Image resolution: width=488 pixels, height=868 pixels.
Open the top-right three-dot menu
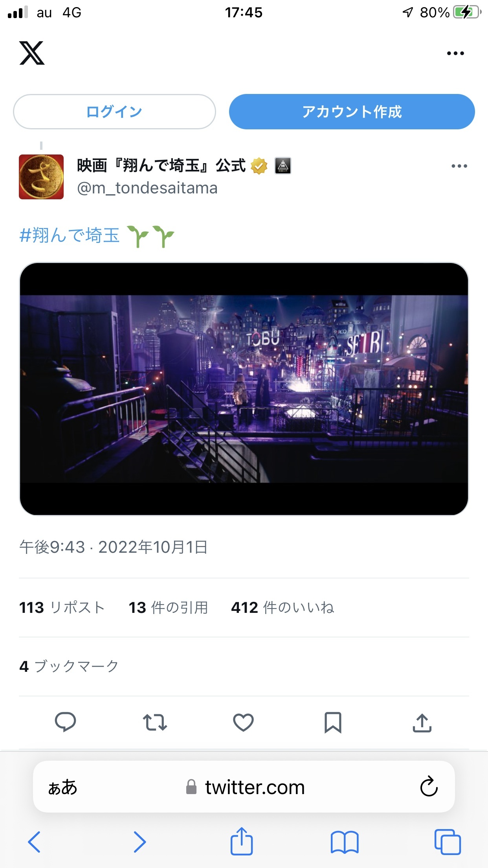tap(455, 53)
